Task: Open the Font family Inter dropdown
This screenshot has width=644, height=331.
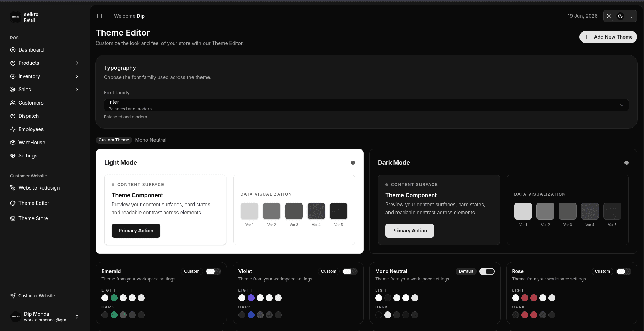Action: click(x=366, y=105)
